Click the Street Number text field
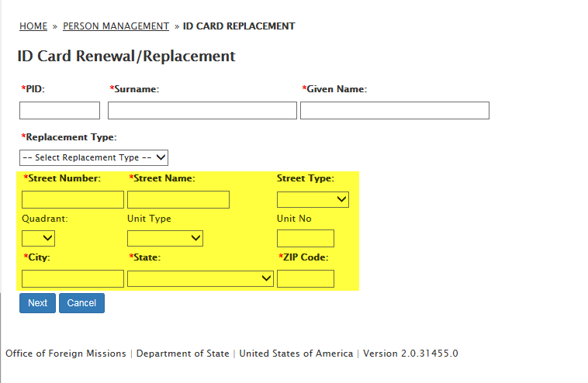This screenshot has width=588, height=383. click(x=73, y=200)
